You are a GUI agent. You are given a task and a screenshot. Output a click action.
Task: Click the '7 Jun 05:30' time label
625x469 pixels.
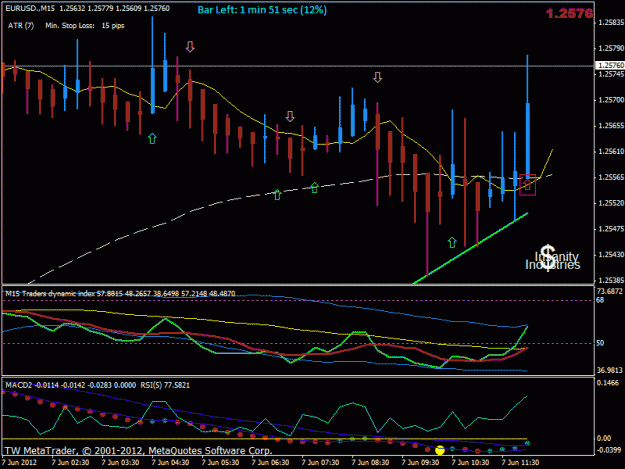[220, 463]
